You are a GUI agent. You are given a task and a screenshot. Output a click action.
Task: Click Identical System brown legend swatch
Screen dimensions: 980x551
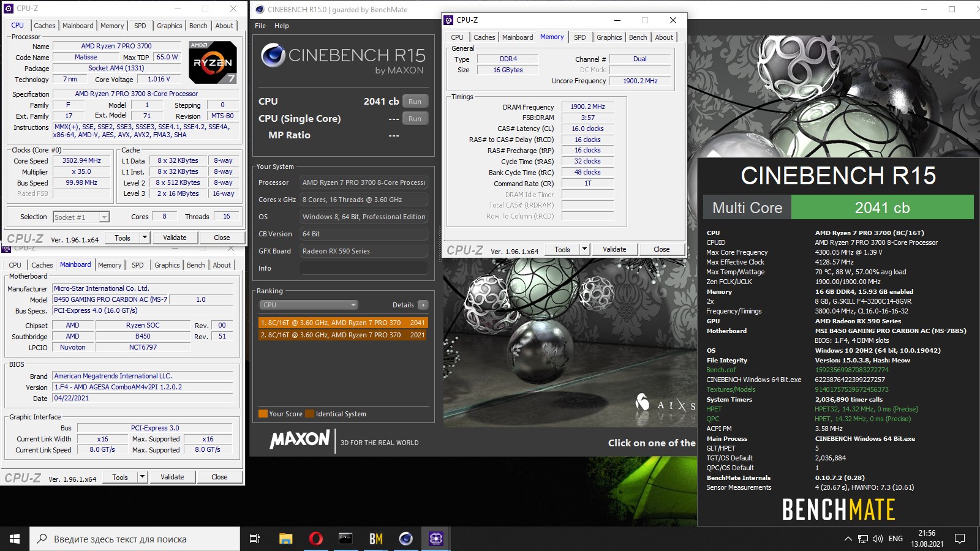pos(309,414)
